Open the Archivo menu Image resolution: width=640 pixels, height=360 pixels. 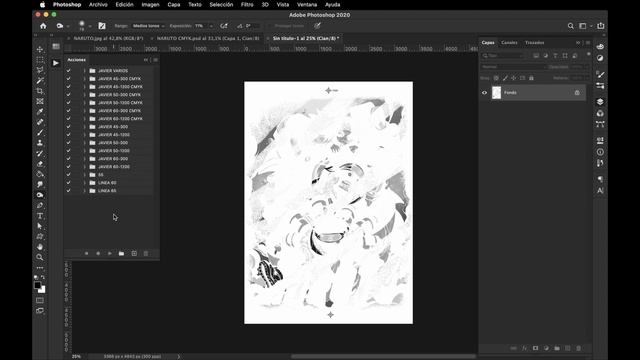98,4
